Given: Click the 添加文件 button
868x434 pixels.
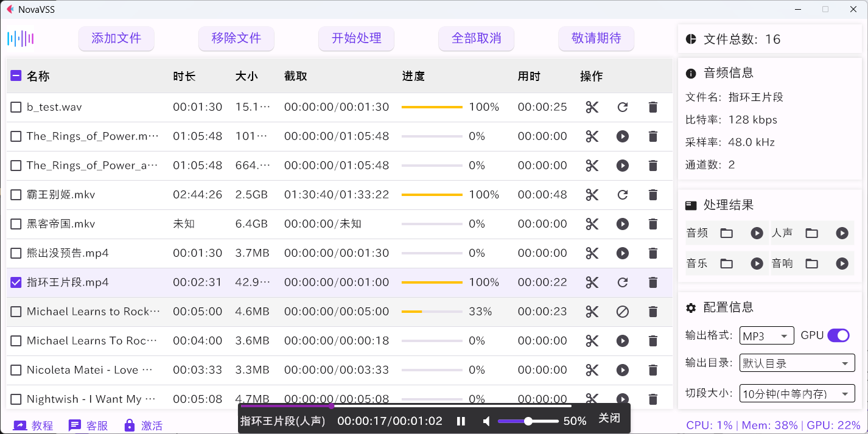Looking at the screenshot, I should pos(116,38).
